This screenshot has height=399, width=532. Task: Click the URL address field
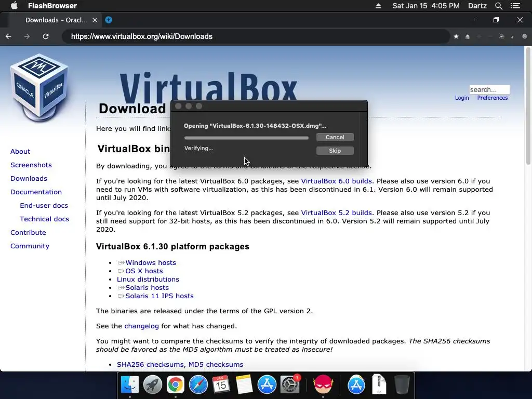pos(256,36)
